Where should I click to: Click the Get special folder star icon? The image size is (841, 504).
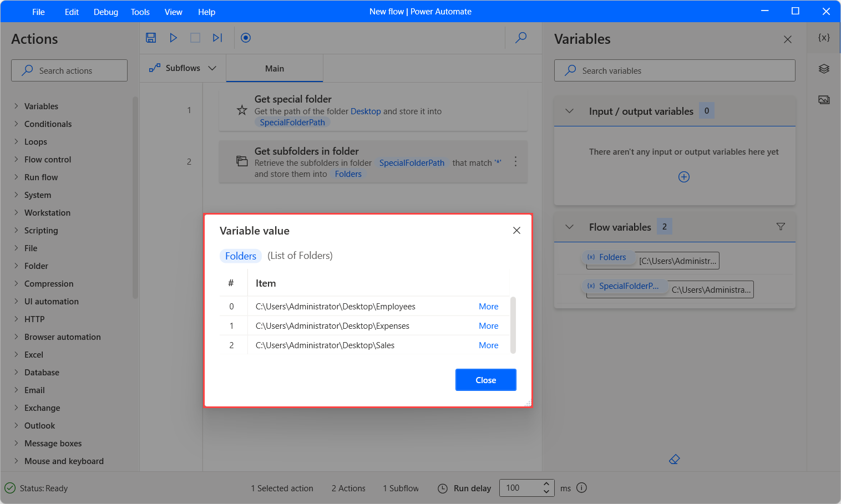click(x=242, y=110)
